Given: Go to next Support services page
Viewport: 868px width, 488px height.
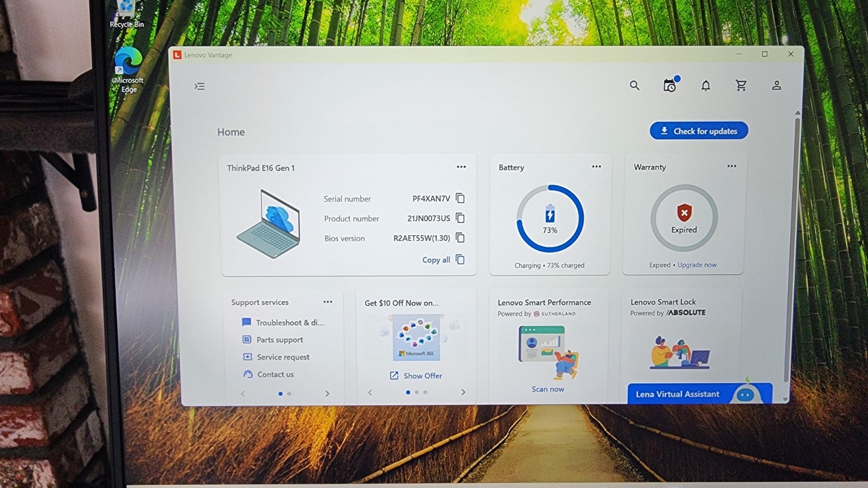Looking at the screenshot, I should coord(327,394).
